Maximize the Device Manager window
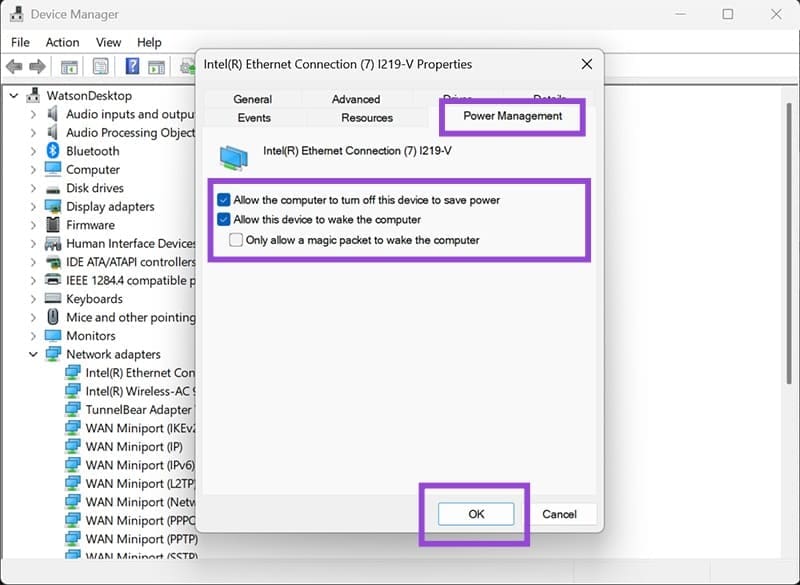Screen dimensions: 800x585 728,14
